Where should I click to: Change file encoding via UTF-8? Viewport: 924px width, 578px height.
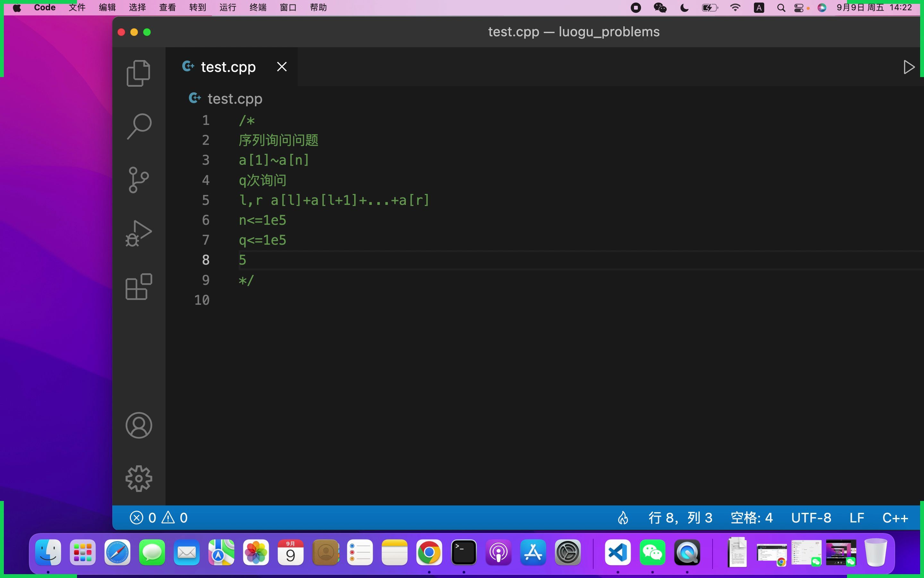coord(811,518)
